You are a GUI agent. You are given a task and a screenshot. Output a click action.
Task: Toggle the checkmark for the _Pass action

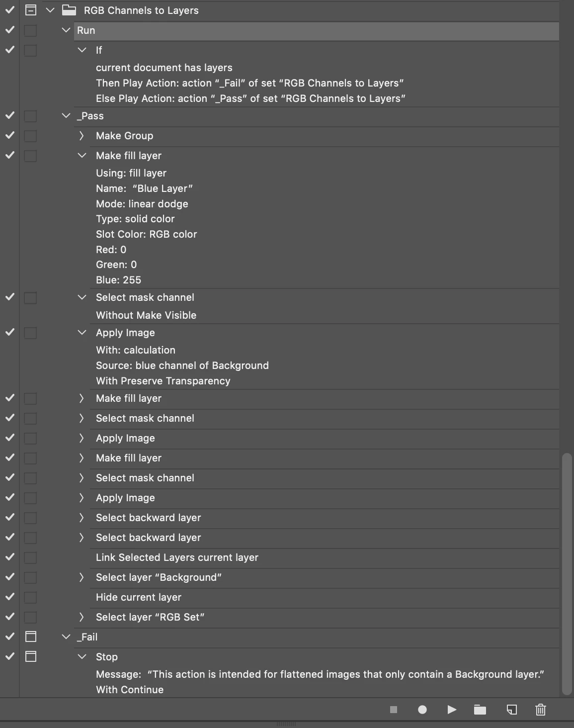(9, 115)
